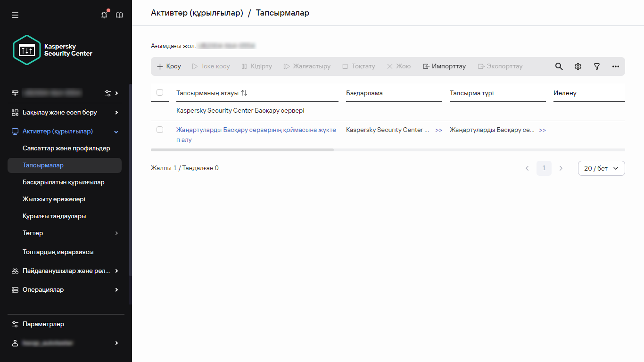Open the help book icon
The height and width of the screenshot is (362, 644).
(x=119, y=15)
